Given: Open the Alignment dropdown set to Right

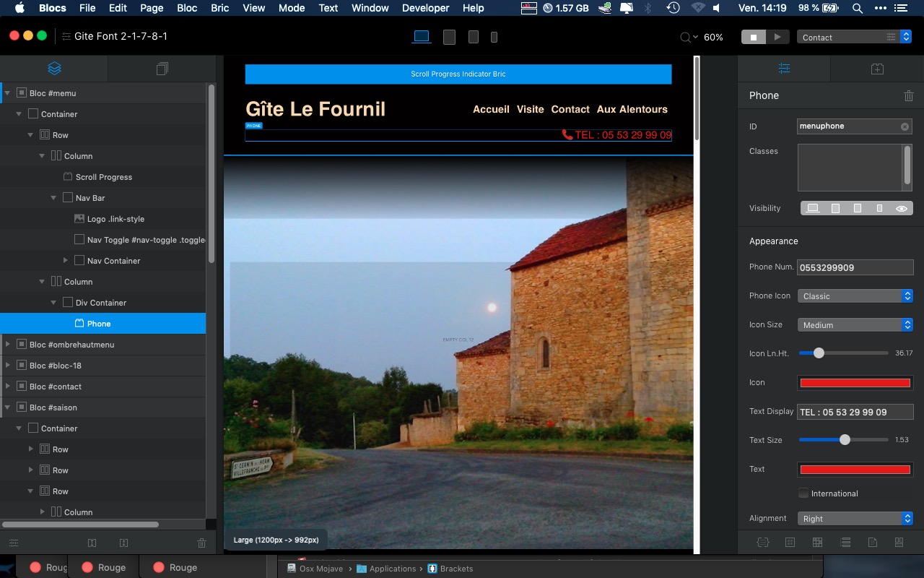Looking at the screenshot, I should (x=855, y=519).
